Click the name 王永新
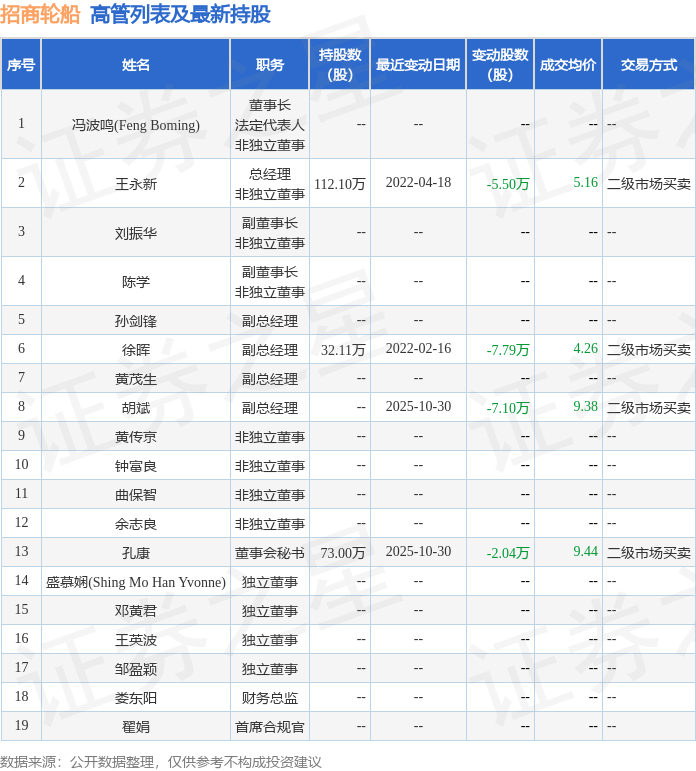Image resolution: width=696 pixels, height=771 pixels. [x=136, y=184]
